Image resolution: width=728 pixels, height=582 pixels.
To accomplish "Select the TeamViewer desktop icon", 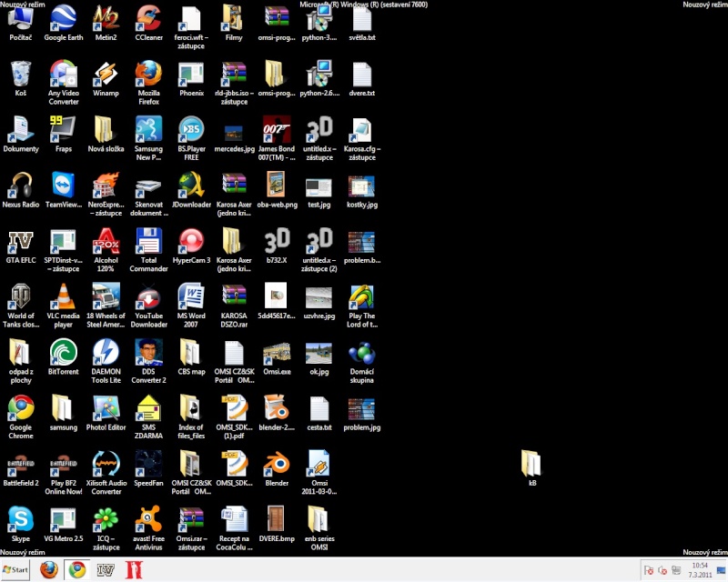I will pos(64,190).
